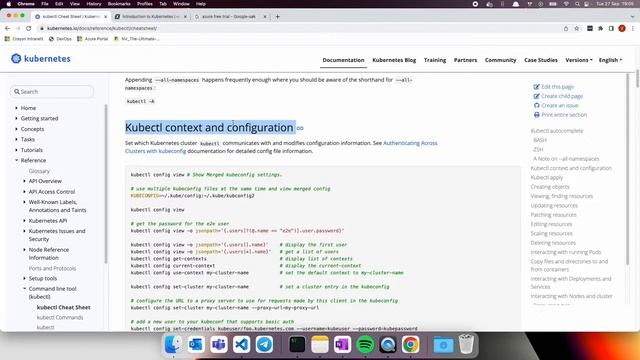The height and width of the screenshot is (360, 640).
Task: Open the Downloads folder in the Dock
Action: pos(443,344)
